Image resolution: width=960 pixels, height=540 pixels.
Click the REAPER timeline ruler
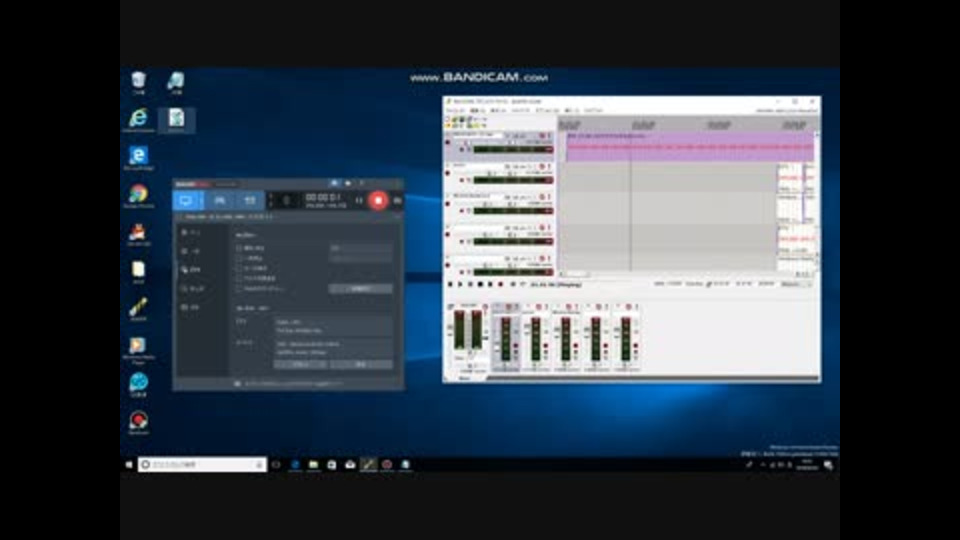coord(687,124)
